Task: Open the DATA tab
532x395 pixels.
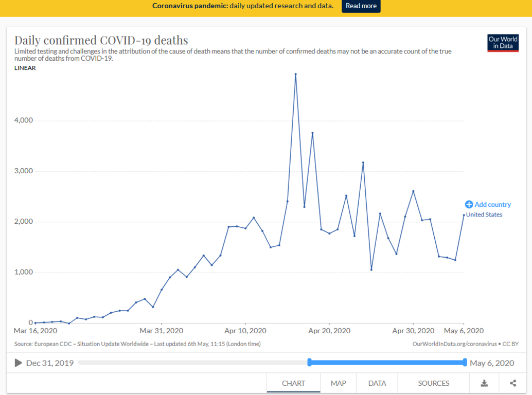Action: tap(377, 383)
